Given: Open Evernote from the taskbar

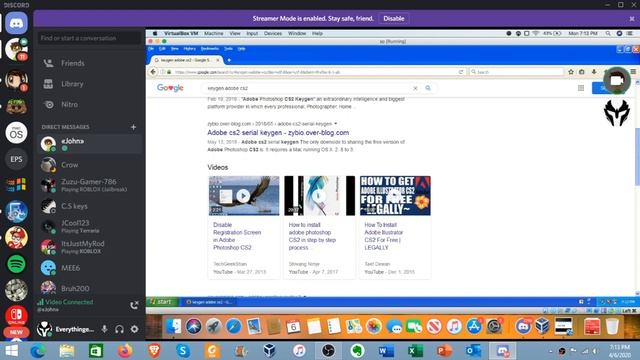Looking at the screenshot, I should pos(357,351).
